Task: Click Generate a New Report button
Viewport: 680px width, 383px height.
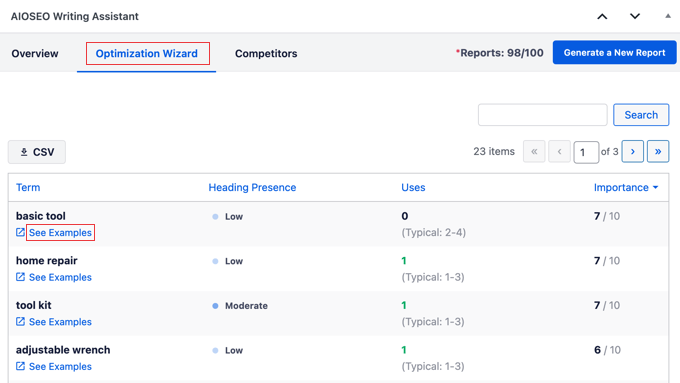Action: [x=615, y=52]
